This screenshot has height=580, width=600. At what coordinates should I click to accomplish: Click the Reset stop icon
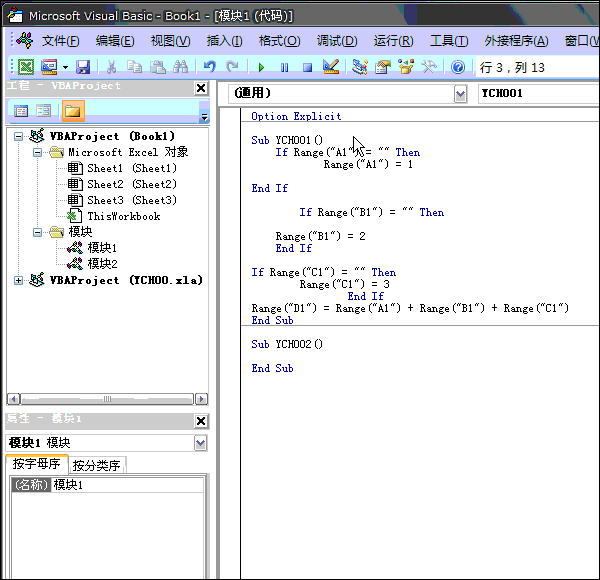(x=306, y=67)
